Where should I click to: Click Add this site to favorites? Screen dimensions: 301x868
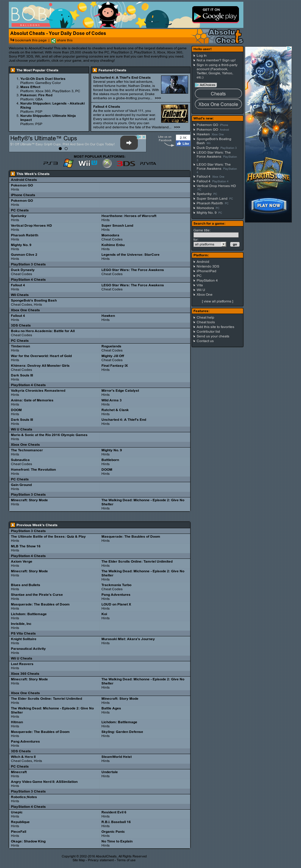coord(215,327)
